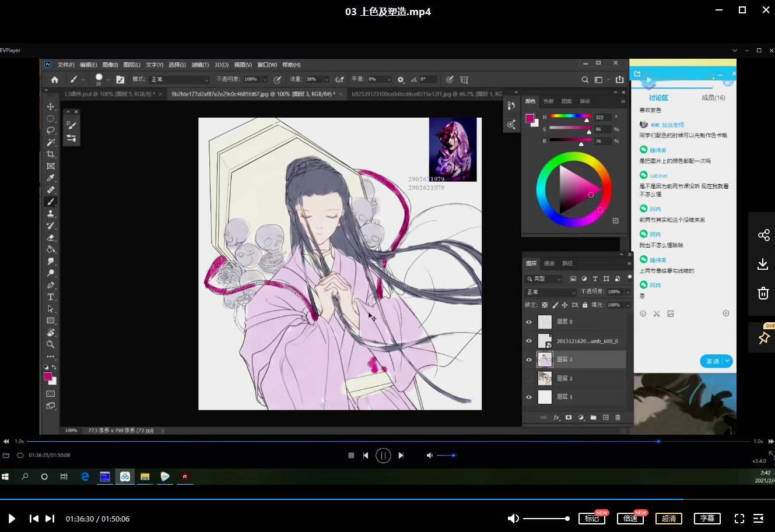
Task: Select the Lasso tool
Action: [51, 131]
